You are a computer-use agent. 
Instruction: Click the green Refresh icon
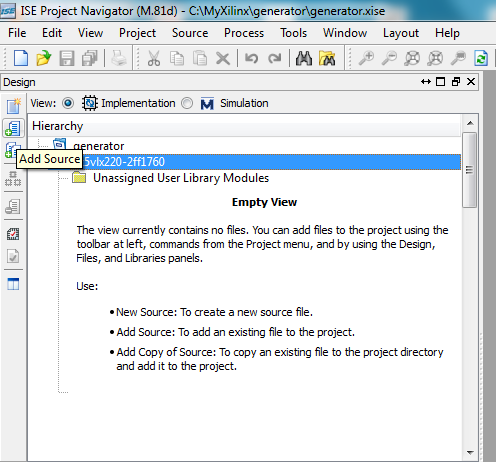481,58
